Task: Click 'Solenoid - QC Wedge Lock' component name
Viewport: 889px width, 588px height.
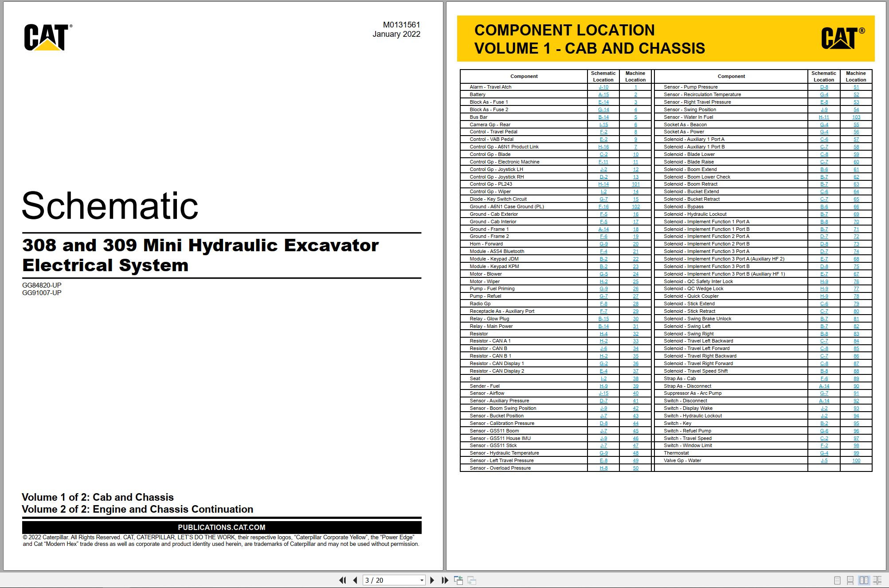Action: [693, 288]
